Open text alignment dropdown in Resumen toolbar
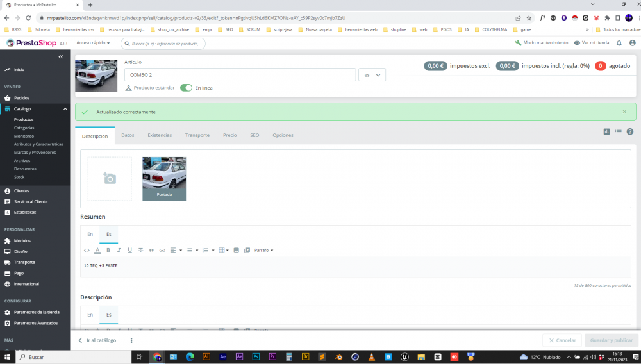Screen dimensions: 641x364 [x=176, y=250]
